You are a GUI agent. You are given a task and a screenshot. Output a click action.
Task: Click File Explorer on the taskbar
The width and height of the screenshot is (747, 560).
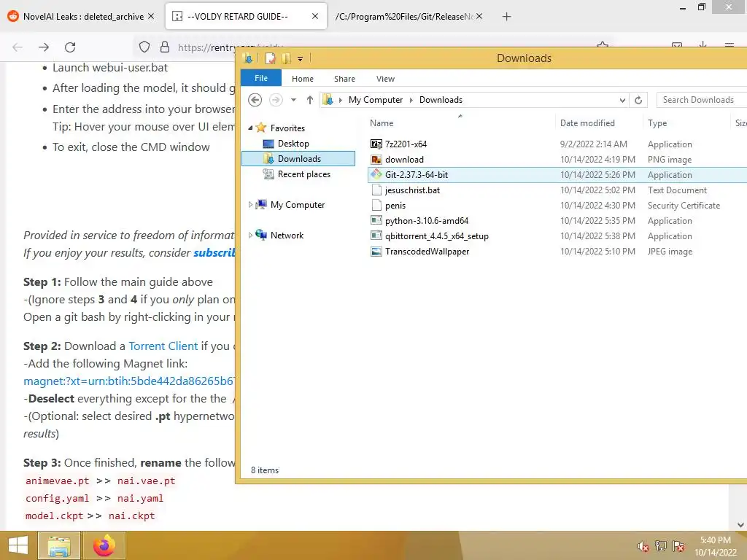pyautogui.click(x=59, y=545)
